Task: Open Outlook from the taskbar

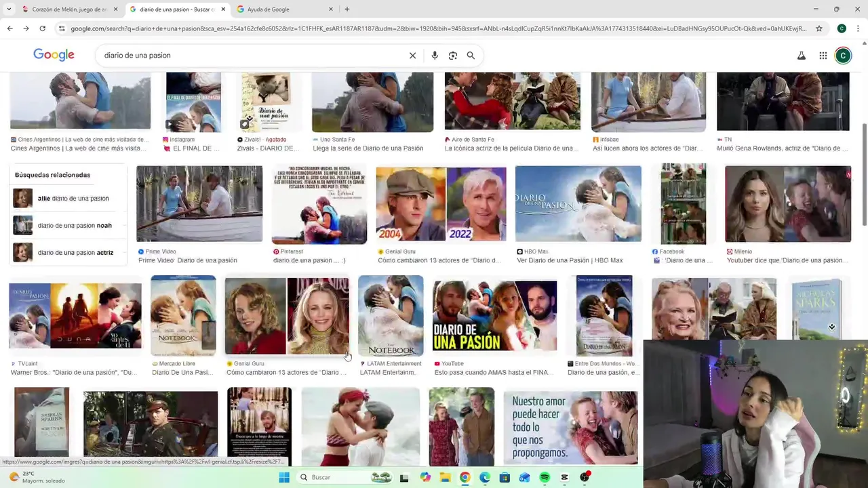Action: click(524, 477)
